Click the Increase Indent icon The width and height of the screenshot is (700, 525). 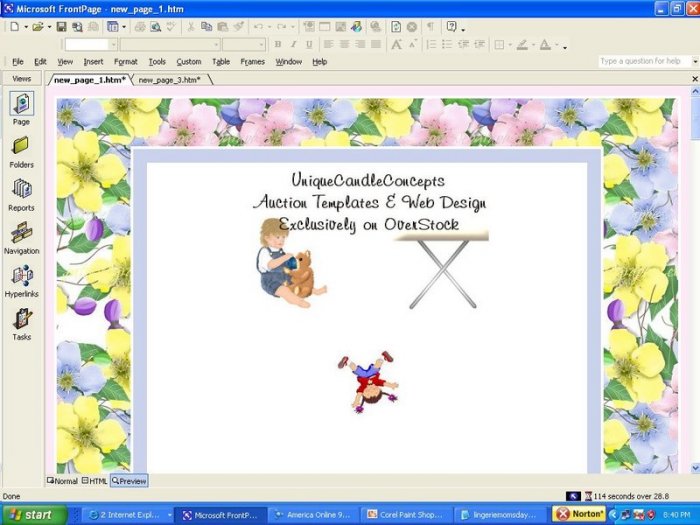click(479, 44)
